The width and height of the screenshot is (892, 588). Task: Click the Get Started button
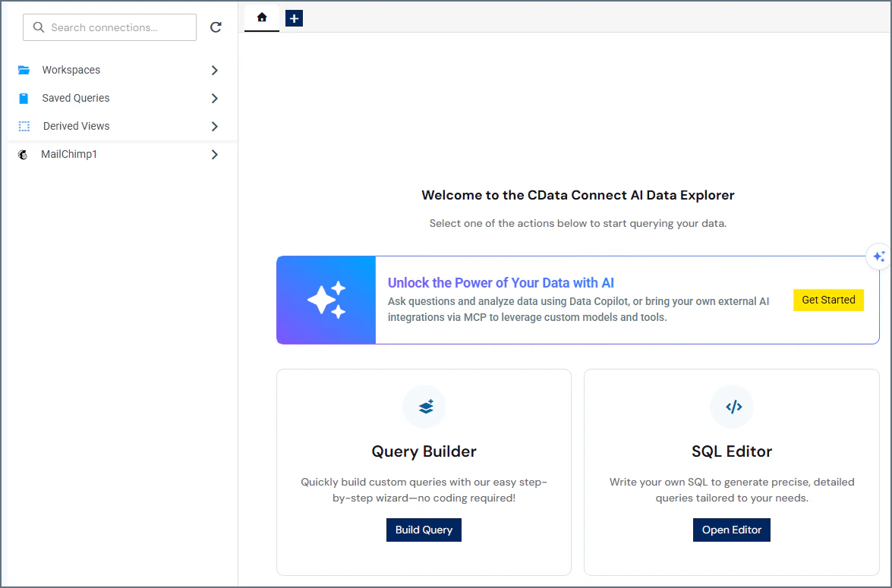(x=828, y=300)
